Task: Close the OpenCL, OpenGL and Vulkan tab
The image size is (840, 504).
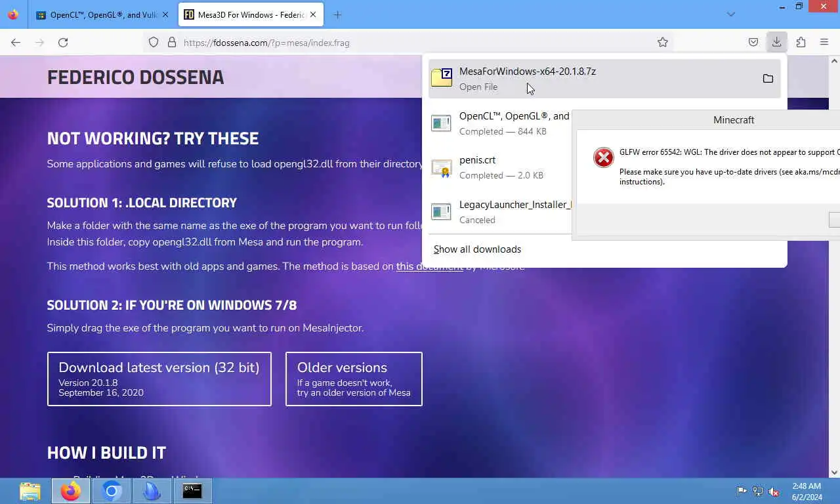Action: click(165, 14)
